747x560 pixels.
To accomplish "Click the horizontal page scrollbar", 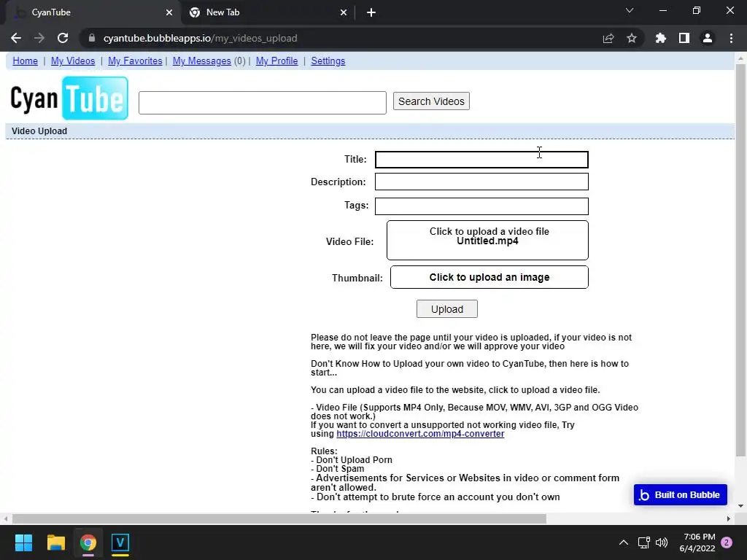I will coord(279,518).
